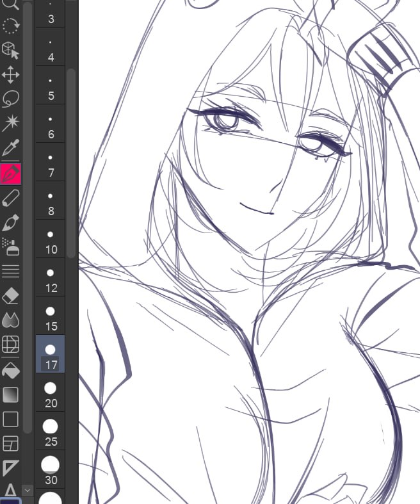This screenshot has height=504, width=420.
Task: Select the Auto select magic wand tool
Action: coord(11,122)
